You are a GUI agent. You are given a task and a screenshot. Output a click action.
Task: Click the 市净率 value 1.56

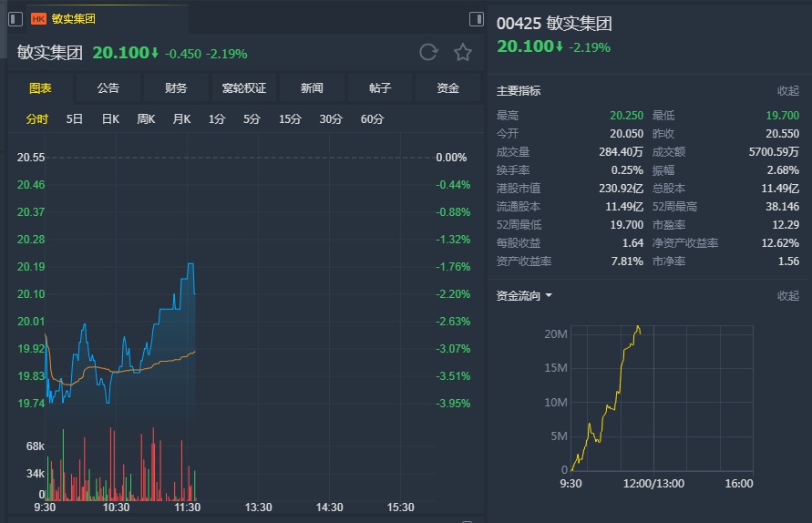coord(788,261)
